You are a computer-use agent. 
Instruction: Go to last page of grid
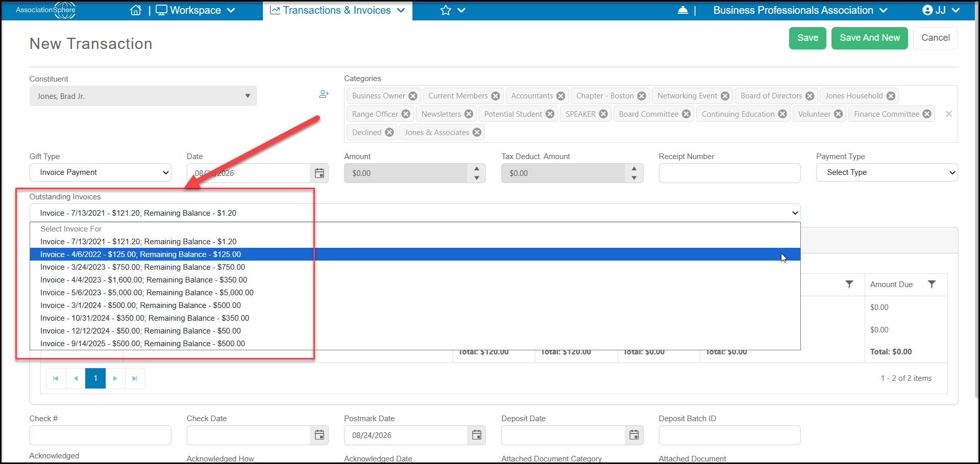135,378
